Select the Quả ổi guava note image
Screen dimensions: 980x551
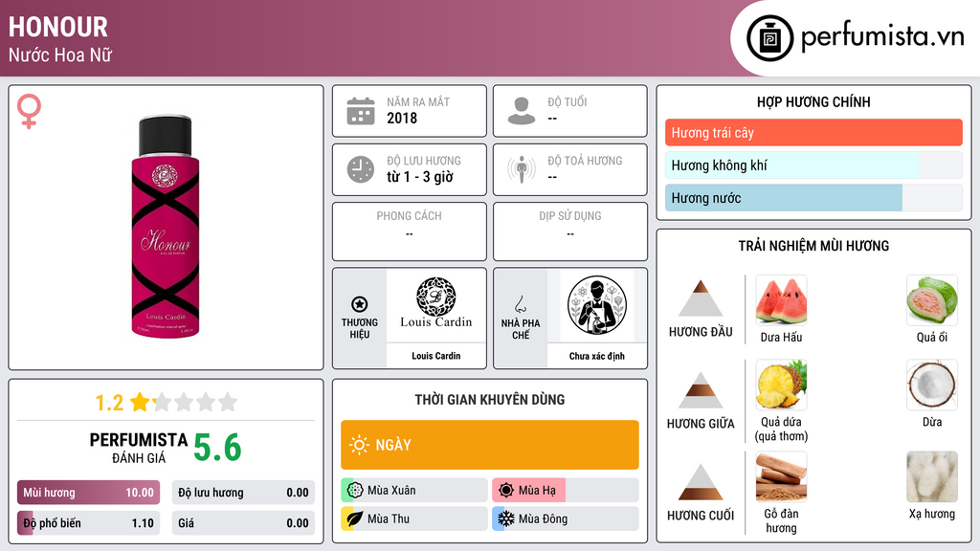(x=932, y=300)
